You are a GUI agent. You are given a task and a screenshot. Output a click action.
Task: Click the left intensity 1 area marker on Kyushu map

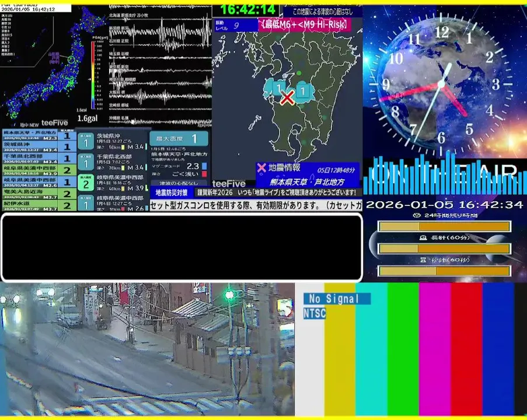click(x=278, y=88)
